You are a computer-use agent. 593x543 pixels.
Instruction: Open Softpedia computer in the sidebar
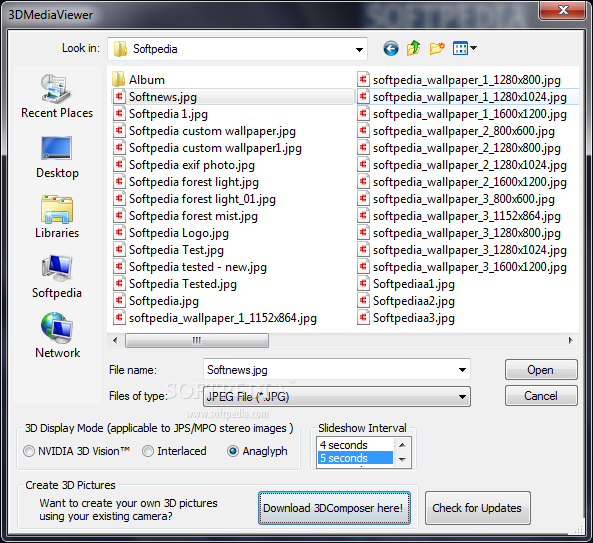57,277
